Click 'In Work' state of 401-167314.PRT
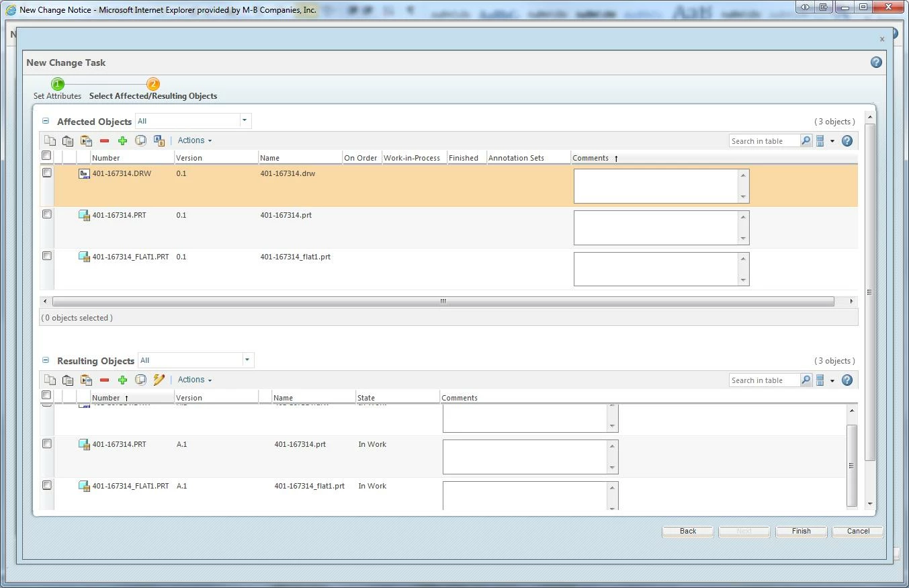 click(372, 444)
